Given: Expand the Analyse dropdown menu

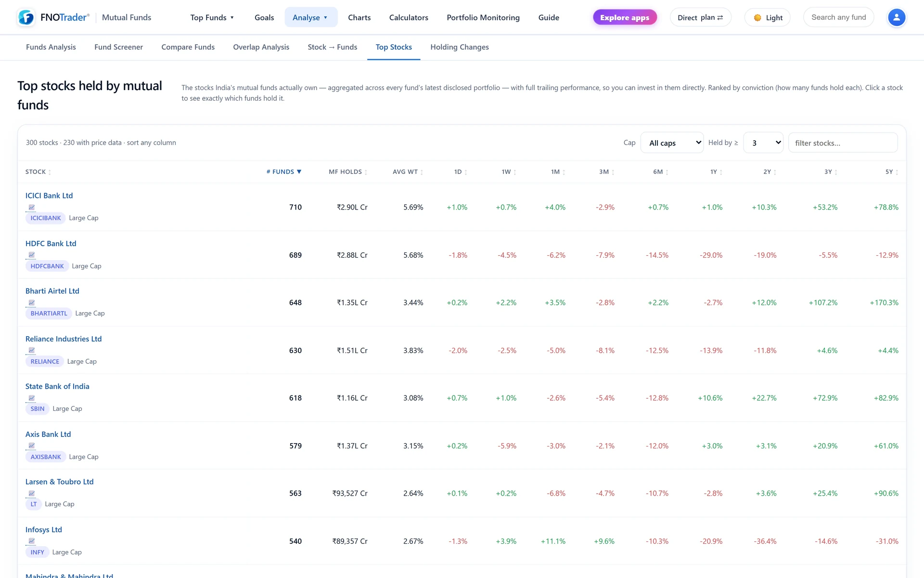Looking at the screenshot, I should coord(311,17).
